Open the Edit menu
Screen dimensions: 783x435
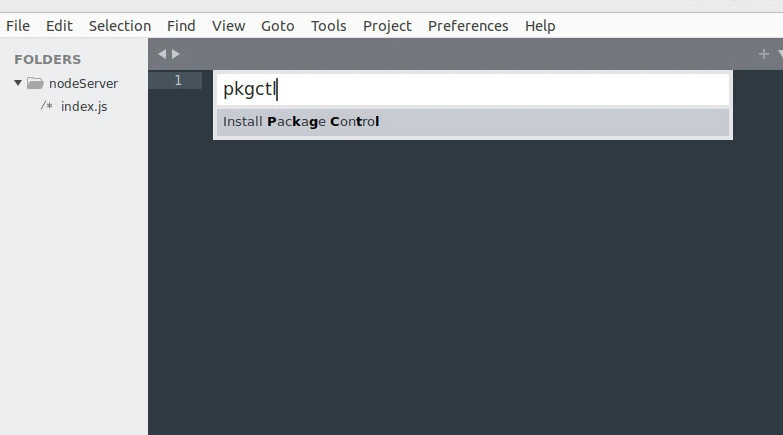click(x=59, y=26)
